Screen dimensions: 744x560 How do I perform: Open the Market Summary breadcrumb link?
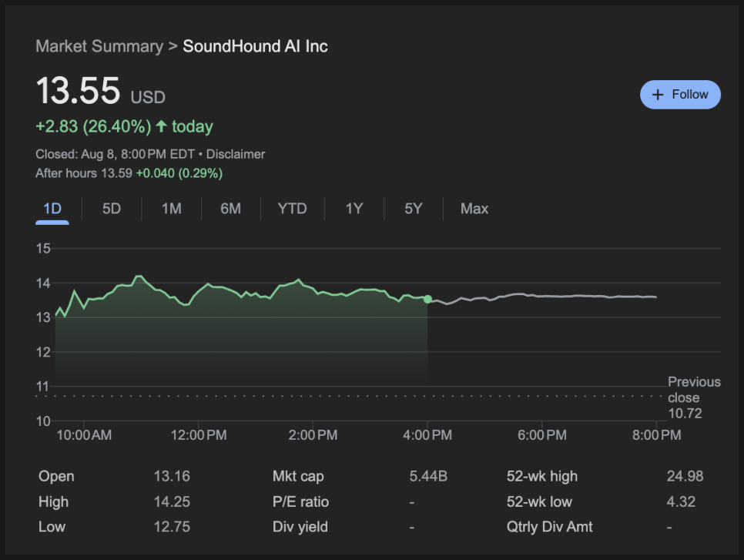click(99, 46)
